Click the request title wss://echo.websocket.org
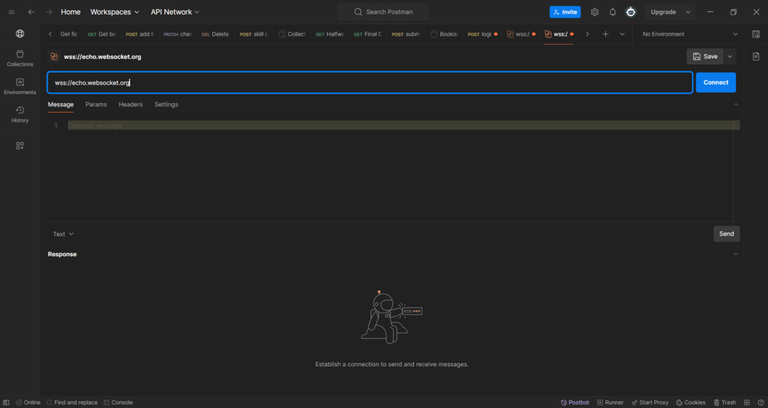Viewport: 768px width, 408px height. (102, 57)
